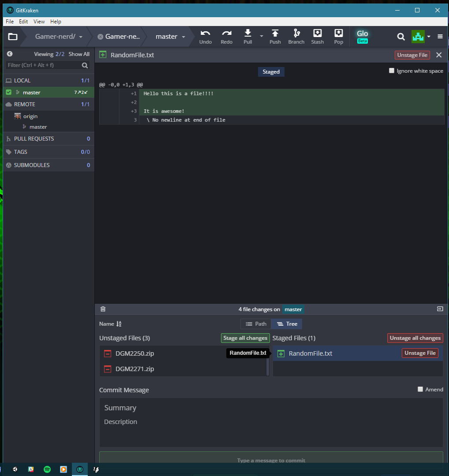Open Glo Beta boards
449x476 pixels.
tap(363, 37)
